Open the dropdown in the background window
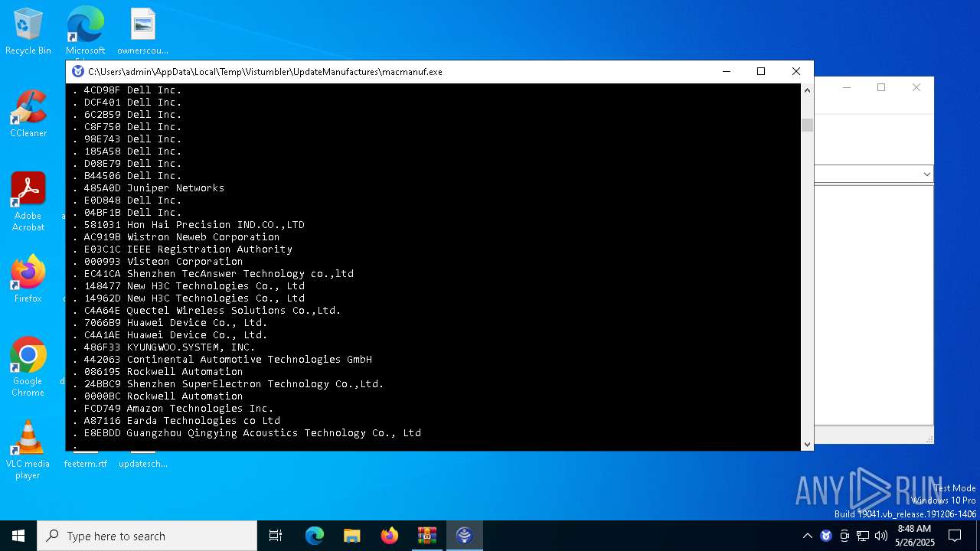Image resolution: width=980 pixels, height=551 pixels. (926, 174)
